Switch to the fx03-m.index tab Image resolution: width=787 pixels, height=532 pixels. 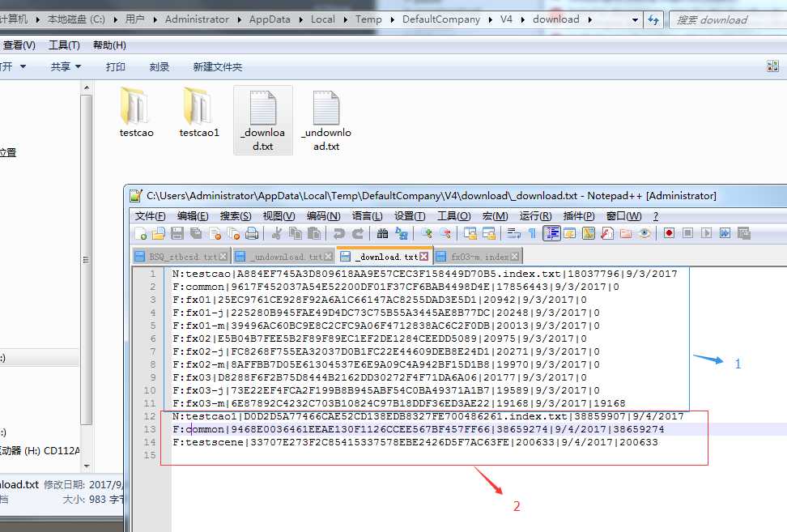pos(478,257)
